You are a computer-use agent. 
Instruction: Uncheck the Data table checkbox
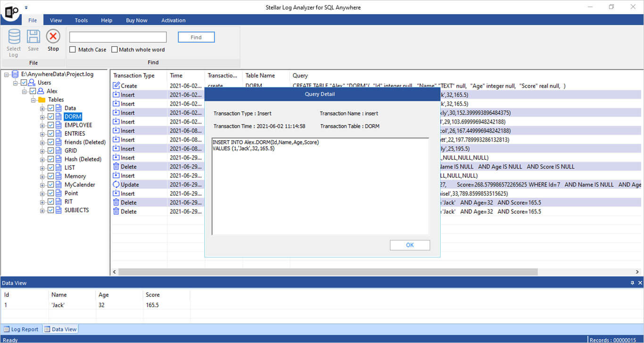point(51,108)
